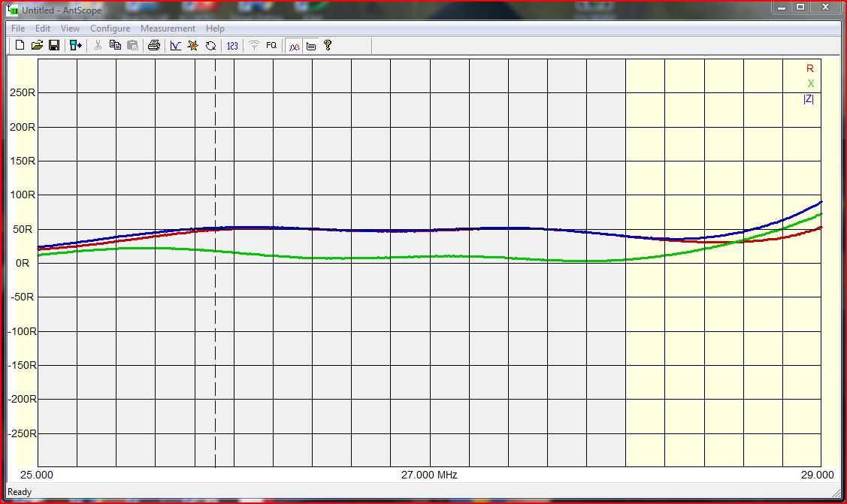This screenshot has width=847, height=504.
Task: Toggle the red-blue curves view button
Action: [294, 46]
